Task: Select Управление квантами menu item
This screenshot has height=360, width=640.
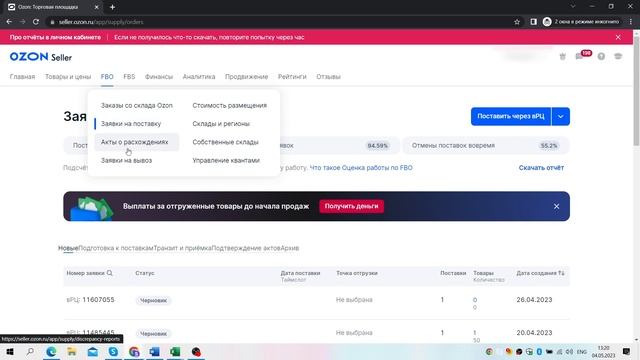Action: (x=226, y=160)
